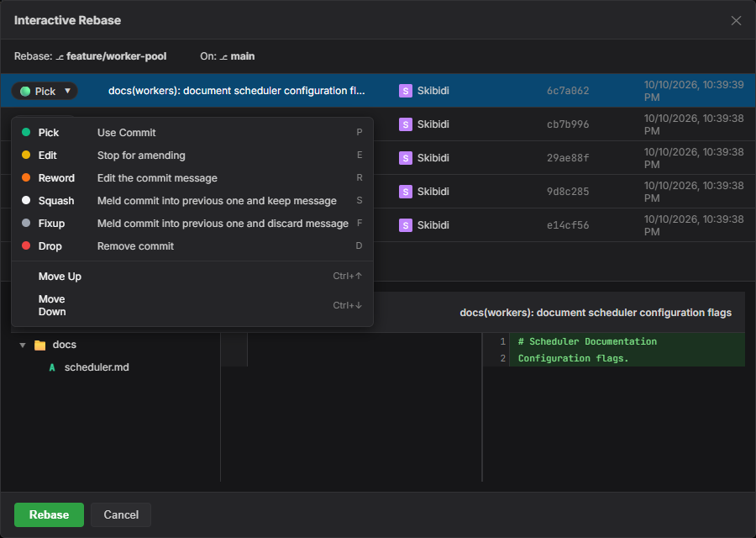The height and width of the screenshot is (538, 756).
Task: Click the feature/worker-pool branch label
Action: pos(116,56)
